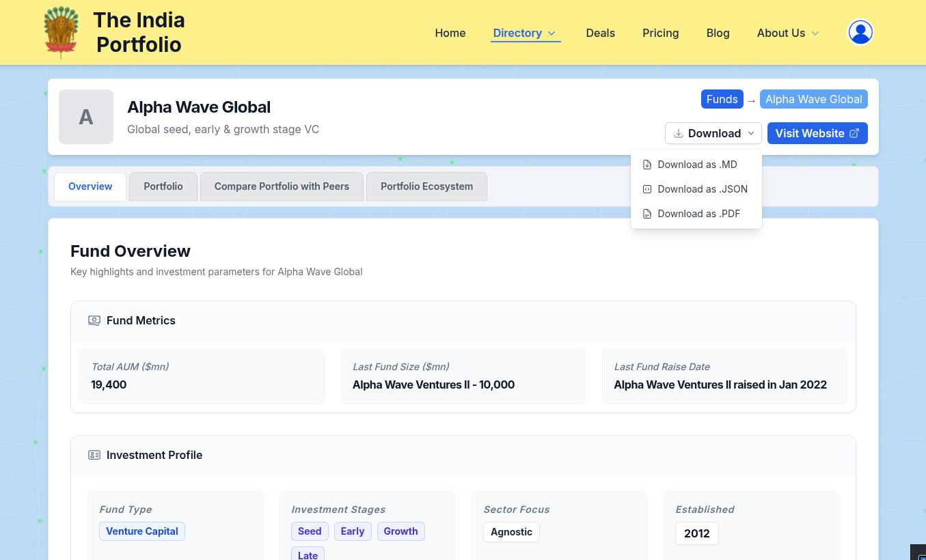
Task: Click 'Global seed, early & growth stage VC' subtitle
Action: pos(223,129)
